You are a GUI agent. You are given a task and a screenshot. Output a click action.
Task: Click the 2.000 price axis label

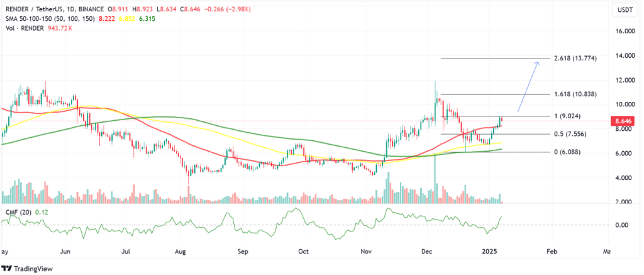[623, 202]
